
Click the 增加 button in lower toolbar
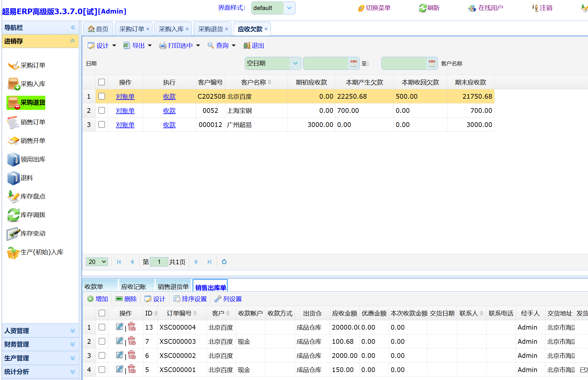pos(98,299)
